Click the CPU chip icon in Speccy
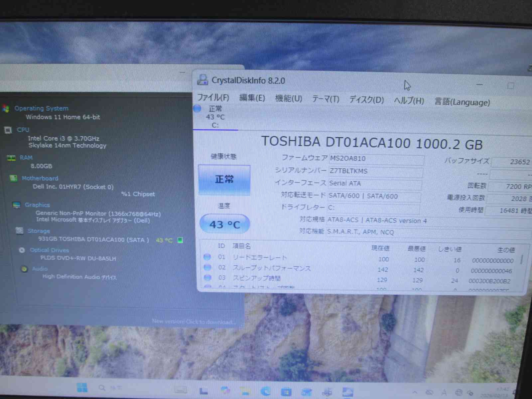532x399 pixels. (8, 130)
